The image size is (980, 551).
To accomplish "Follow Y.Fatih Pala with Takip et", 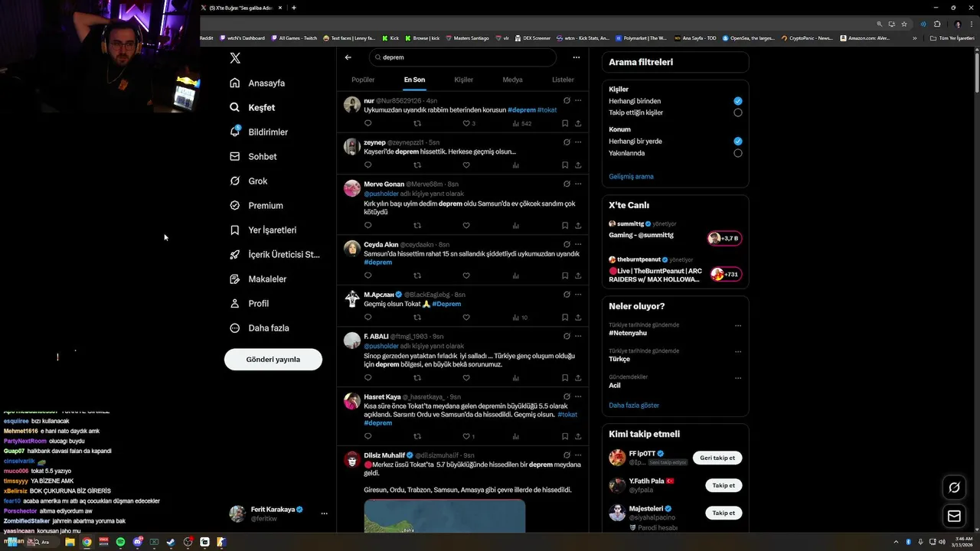I will (724, 485).
